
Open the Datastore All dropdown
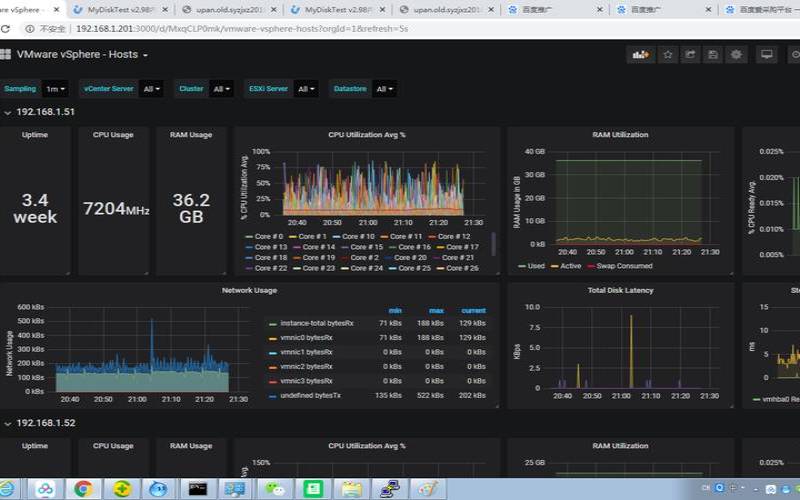(x=385, y=89)
